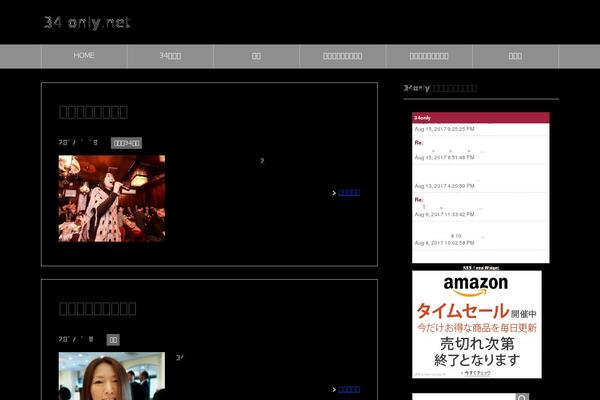Image resolution: width=600 pixels, height=400 pixels.
Task: Click the gray category tag in first post
Action: [x=126, y=143]
